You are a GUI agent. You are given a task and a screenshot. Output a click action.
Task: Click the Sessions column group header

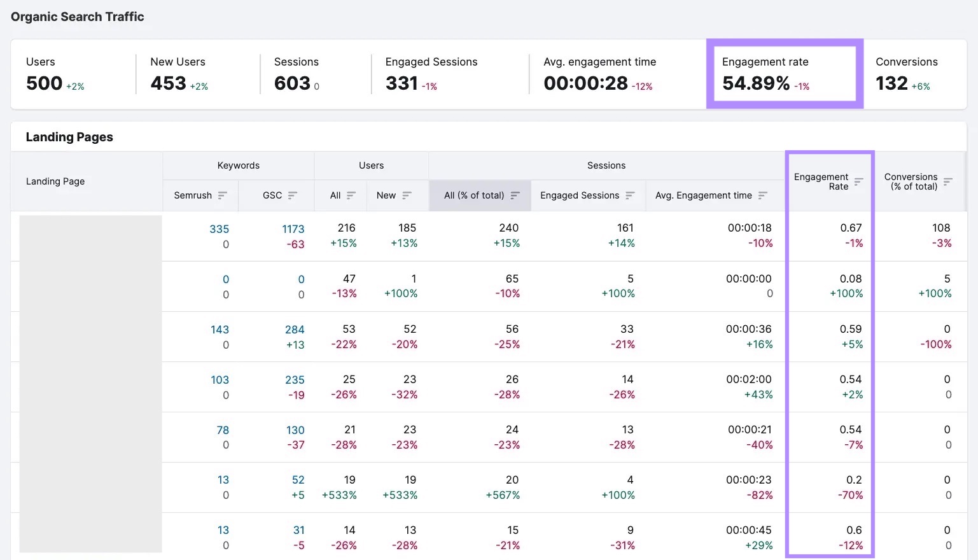(x=606, y=165)
